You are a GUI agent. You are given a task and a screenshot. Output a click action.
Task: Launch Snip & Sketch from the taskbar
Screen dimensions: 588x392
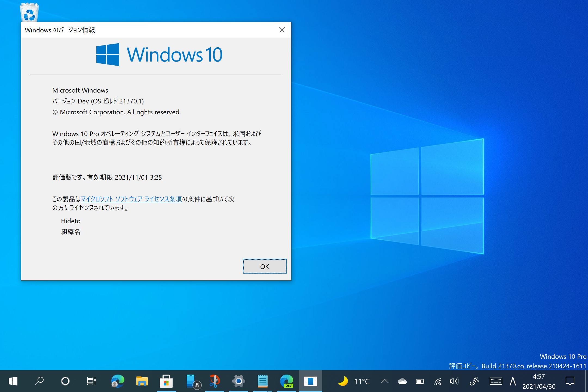215,381
